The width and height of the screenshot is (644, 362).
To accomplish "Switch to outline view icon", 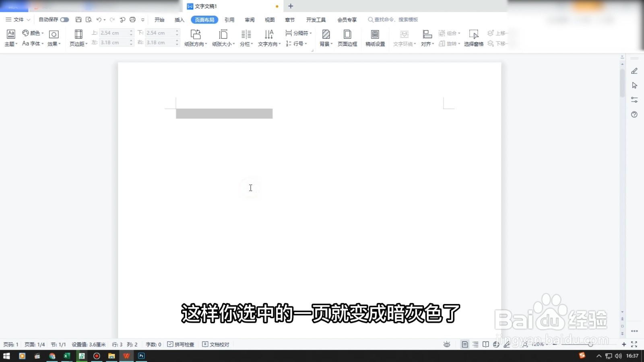I will 475,344.
